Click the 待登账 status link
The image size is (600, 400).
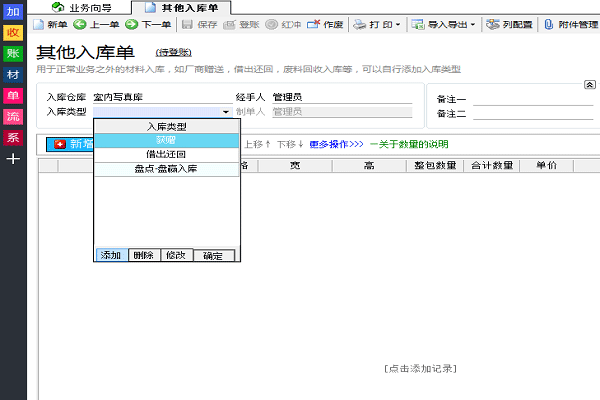pos(173,52)
